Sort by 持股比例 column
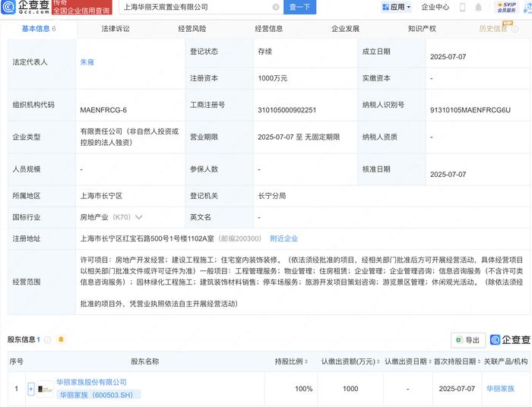The image size is (532, 407). point(306,361)
